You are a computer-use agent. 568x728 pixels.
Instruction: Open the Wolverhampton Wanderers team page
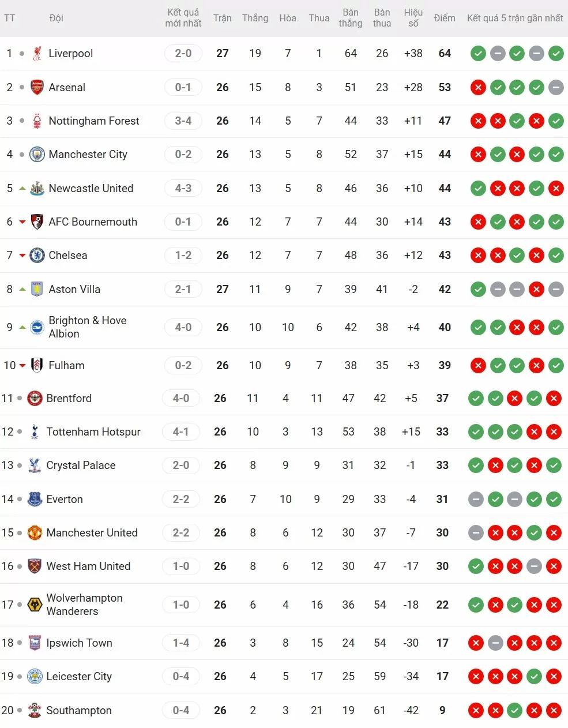click(x=84, y=605)
